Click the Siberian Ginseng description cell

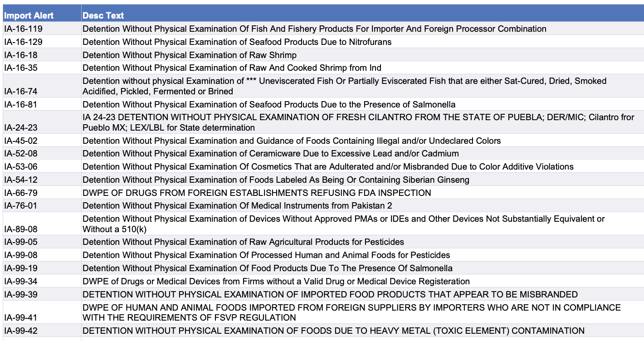[276, 180]
